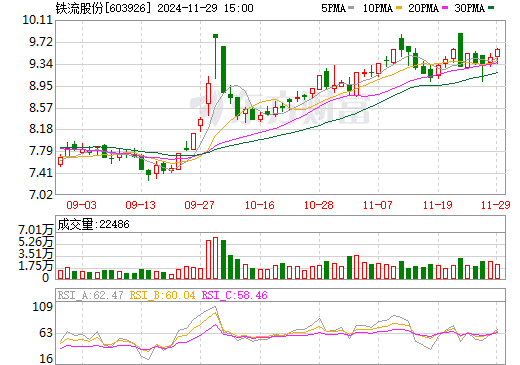Click the 成交量:22486 volume readout
The height and width of the screenshot is (365, 520).
(x=93, y=224)
